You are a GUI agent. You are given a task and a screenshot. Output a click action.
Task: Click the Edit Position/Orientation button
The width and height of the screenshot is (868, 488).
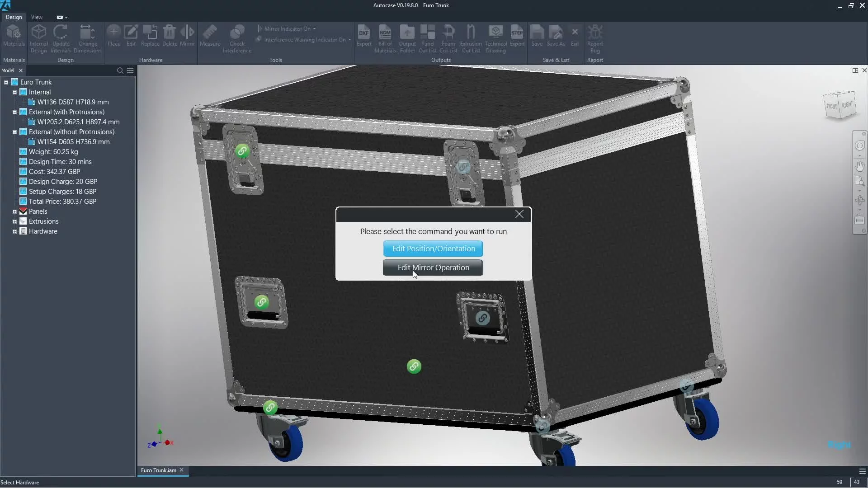433,249
